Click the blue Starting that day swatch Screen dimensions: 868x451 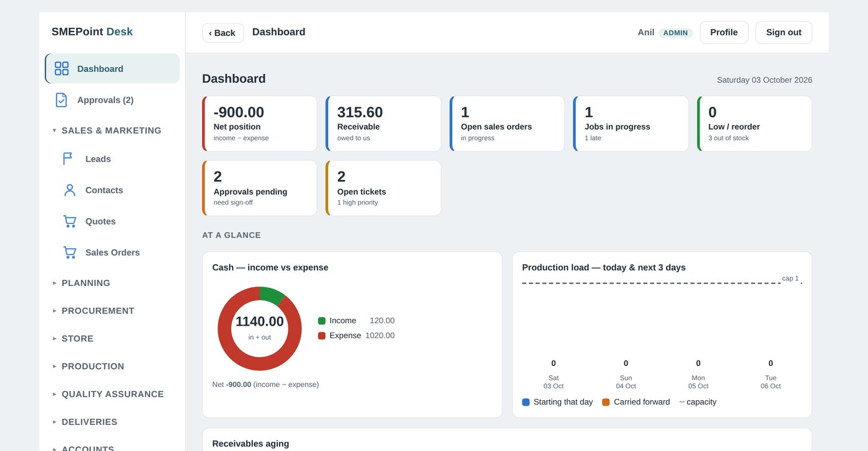tap(526, 402)
